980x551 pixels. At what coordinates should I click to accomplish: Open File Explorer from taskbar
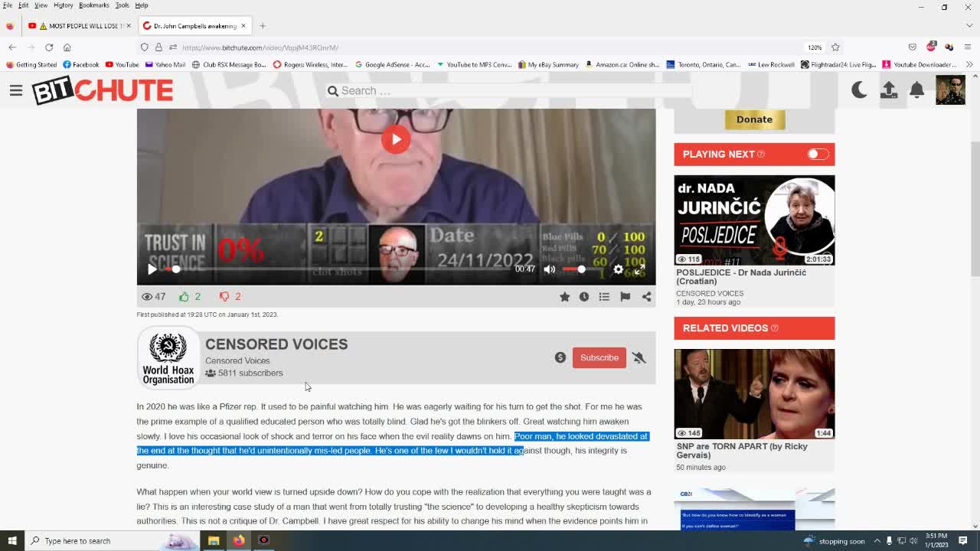pyautogui.click(x=214, y=541)
